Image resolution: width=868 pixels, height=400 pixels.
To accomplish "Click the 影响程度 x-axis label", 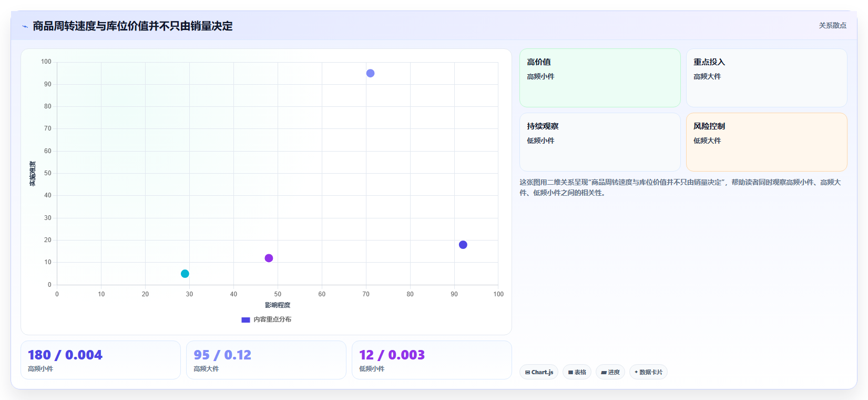I will tap(278, 305).
